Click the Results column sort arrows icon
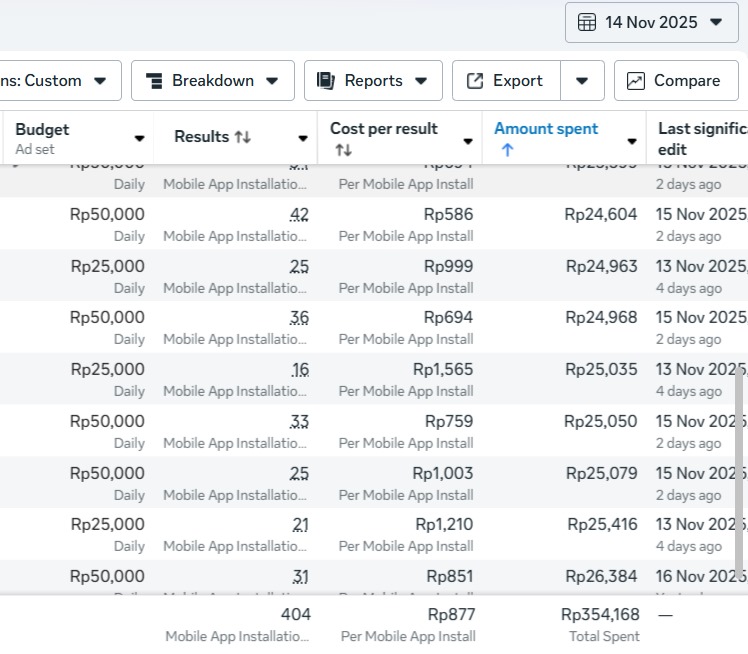Viewport: 748px width, 654px height. point(242,137)
